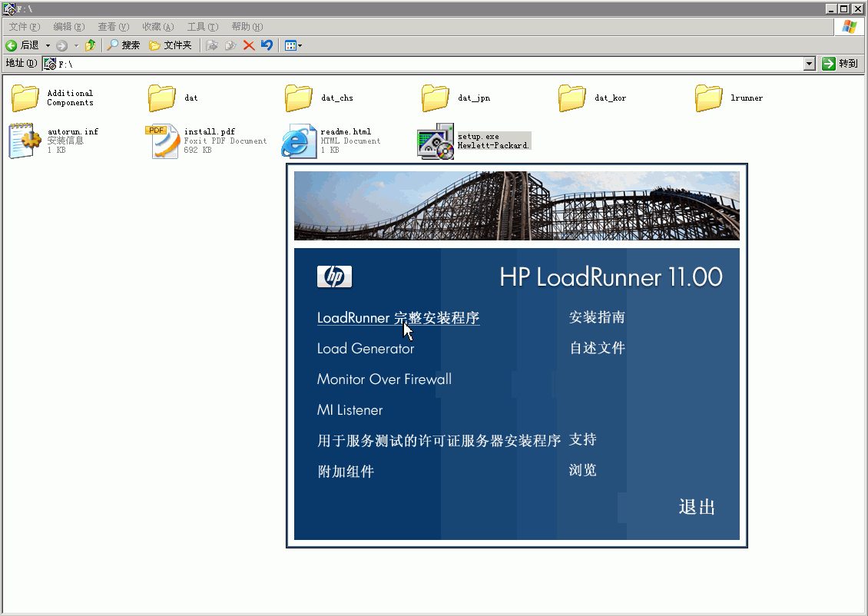Open 附加组件 additional components link
The image size is (868, 616).
pyautogui.click(x=346, y=472)
